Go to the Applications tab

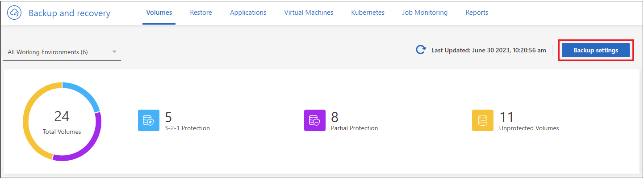click(248, 13)
